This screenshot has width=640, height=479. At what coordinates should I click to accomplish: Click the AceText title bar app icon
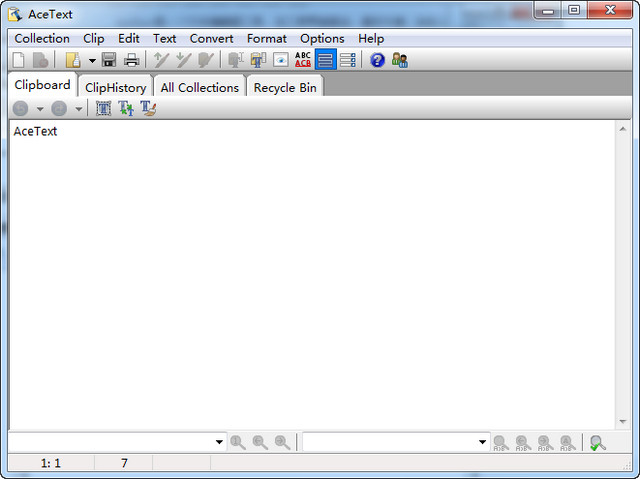15,14
